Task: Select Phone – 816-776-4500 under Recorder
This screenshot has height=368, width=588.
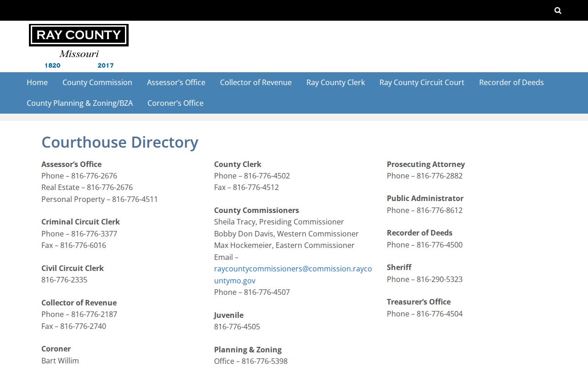Action: click(425, 245)
